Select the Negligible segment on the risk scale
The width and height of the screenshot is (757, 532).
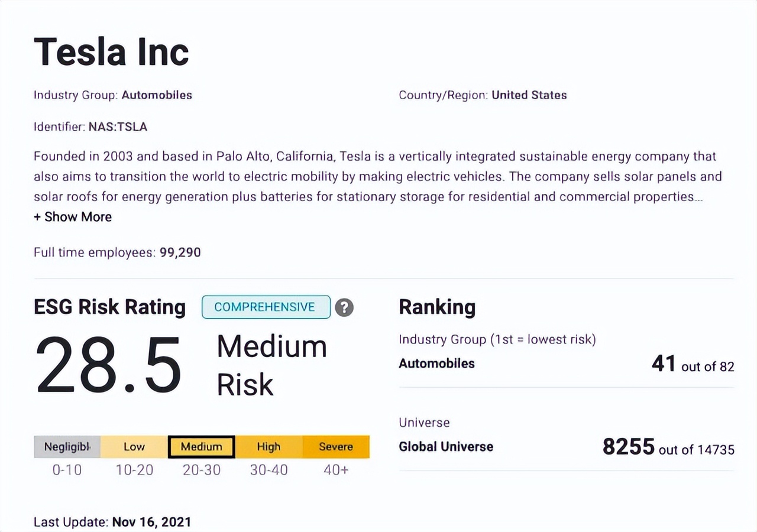click(66, 447)
